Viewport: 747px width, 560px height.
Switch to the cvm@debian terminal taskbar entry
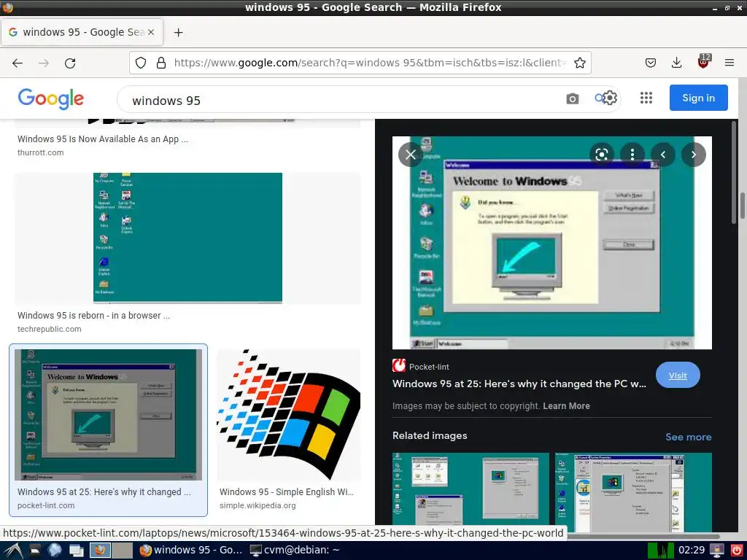(x=295, y=550)
